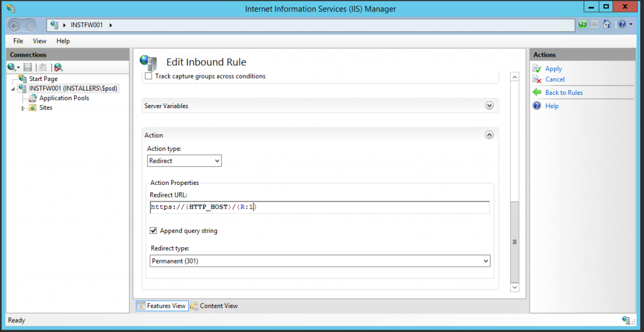Click the Home icon in address bar
Screen dimensions: 644x332
click(607, 25)
